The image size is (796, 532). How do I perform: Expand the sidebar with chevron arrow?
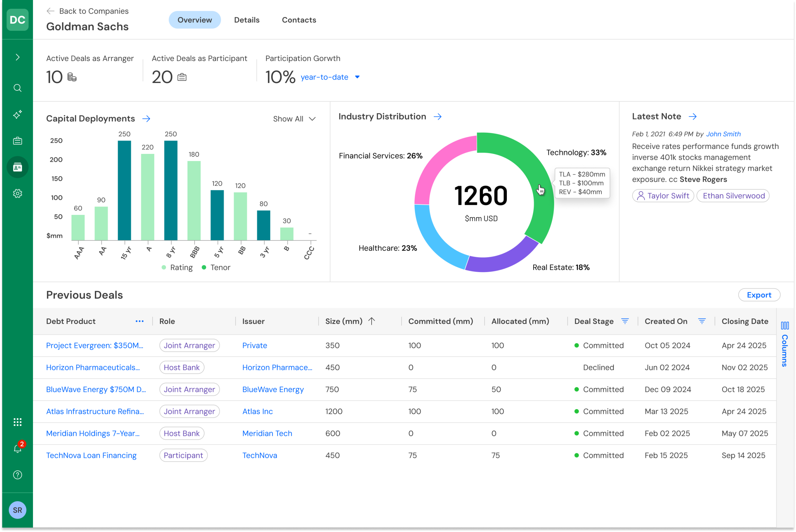click(17, 57)
